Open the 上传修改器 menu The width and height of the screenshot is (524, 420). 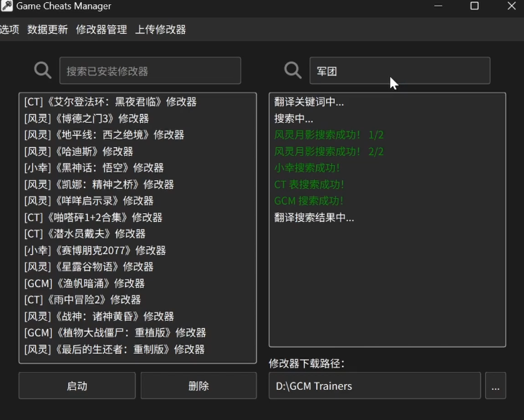click(x=160, y=29)
